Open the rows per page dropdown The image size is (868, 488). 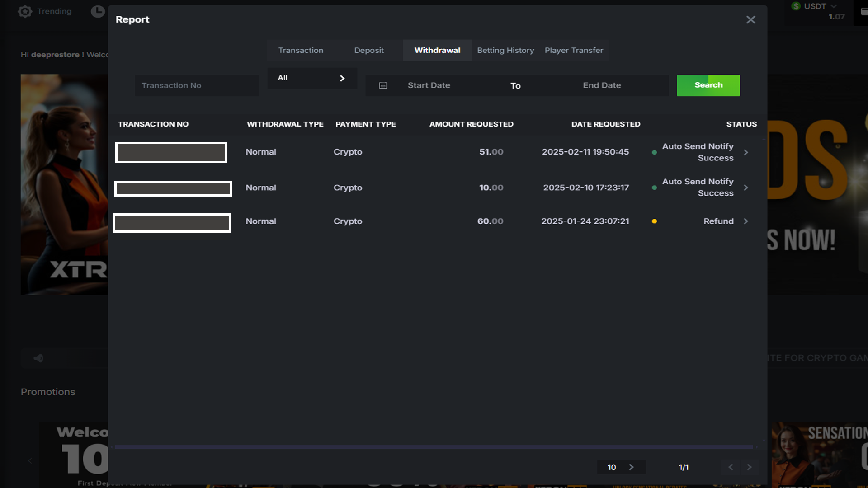(x=621, y=467)
